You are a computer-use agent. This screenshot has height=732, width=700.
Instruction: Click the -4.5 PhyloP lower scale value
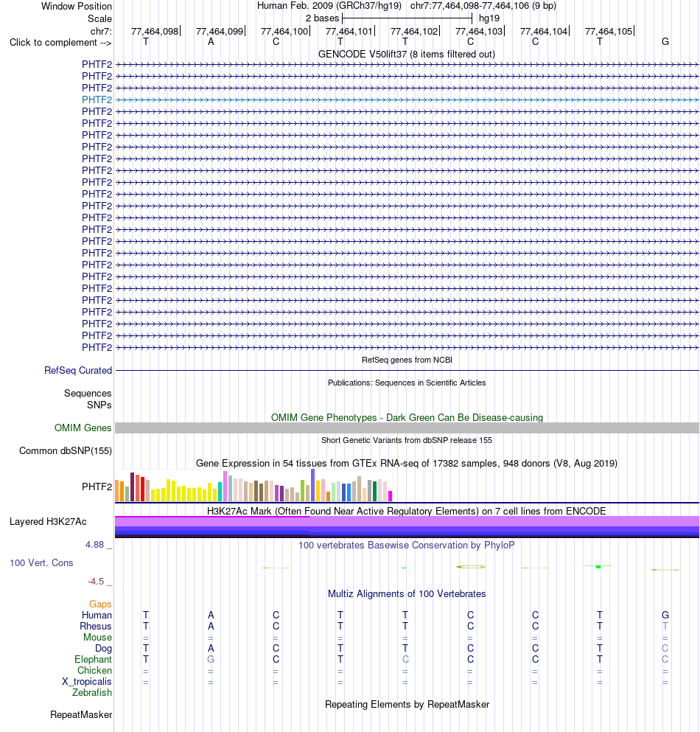tap(96, 581)
